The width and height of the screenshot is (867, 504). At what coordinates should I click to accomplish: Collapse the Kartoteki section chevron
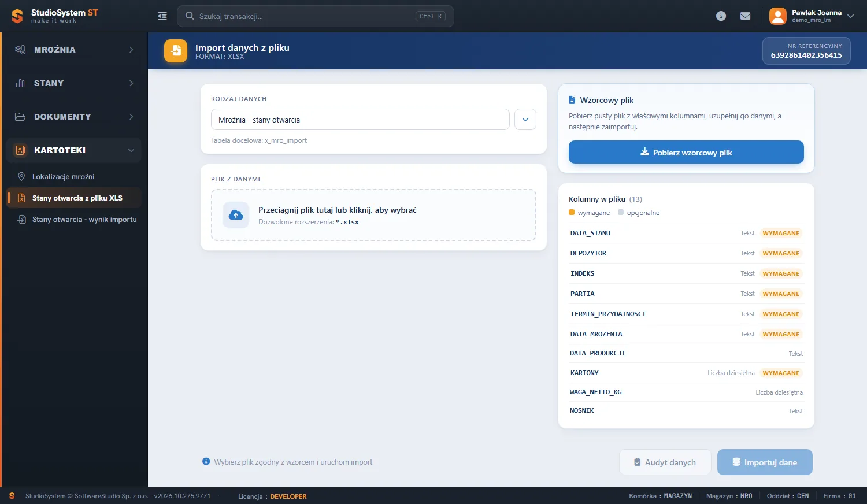click(131, 150)
